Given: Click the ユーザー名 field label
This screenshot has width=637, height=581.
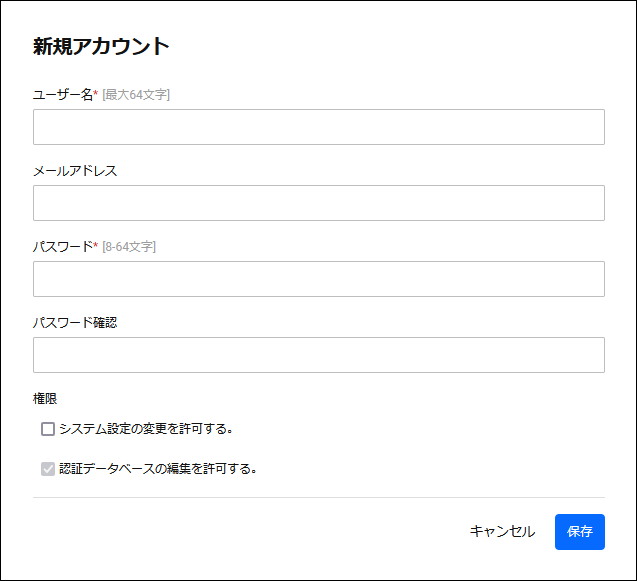Looking at the screenshot, I should click(63, 95).
